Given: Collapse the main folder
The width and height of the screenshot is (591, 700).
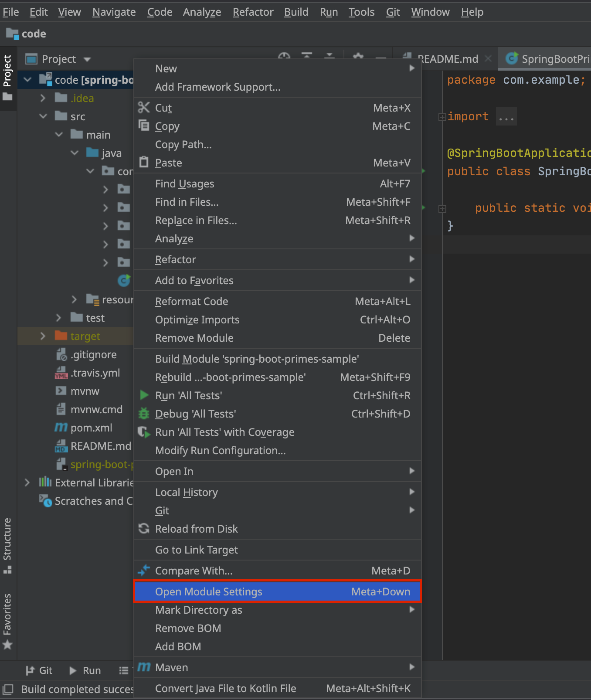Looking at the screenshot, I should click(x=59, y=135).
